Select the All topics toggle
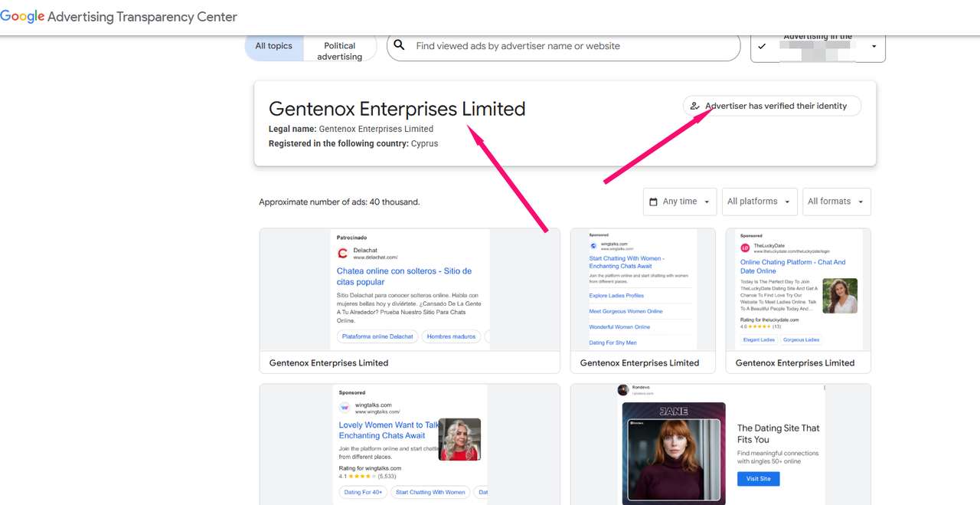The width and height of the screenshot is (980, 505). click(x=274, y=46)
